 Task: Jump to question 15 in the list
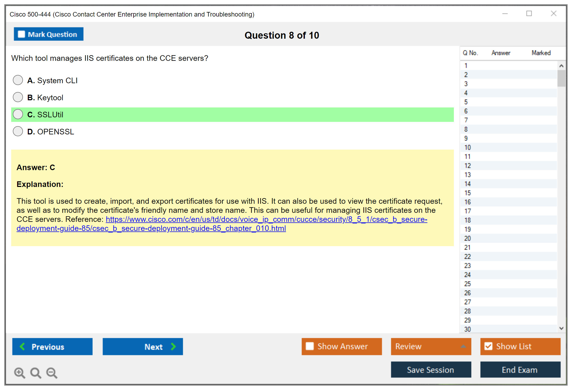pos(467,193)
